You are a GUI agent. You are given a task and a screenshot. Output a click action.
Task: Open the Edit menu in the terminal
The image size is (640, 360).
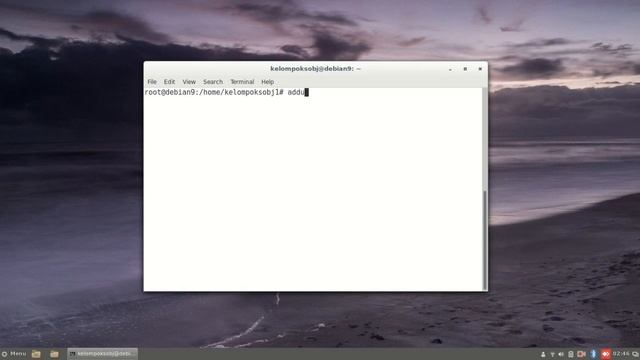[169, 82]
